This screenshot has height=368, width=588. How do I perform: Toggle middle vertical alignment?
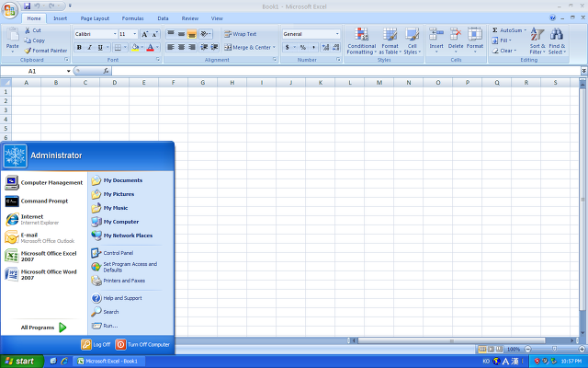[x=182, y=34]
